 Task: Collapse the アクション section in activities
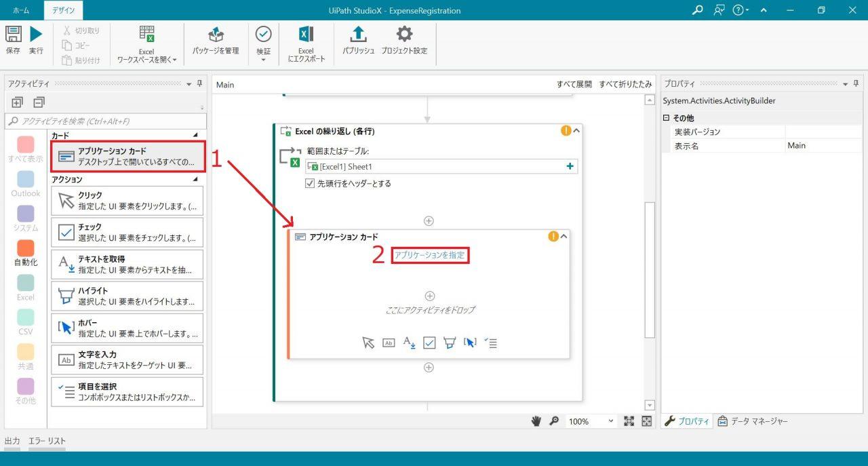click(196, 180)
